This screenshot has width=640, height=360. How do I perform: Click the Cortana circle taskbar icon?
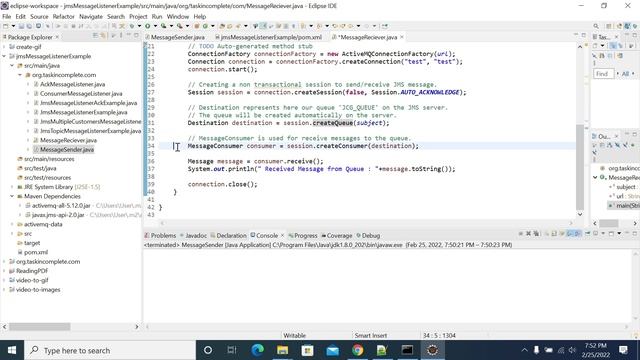click(208, 350)
